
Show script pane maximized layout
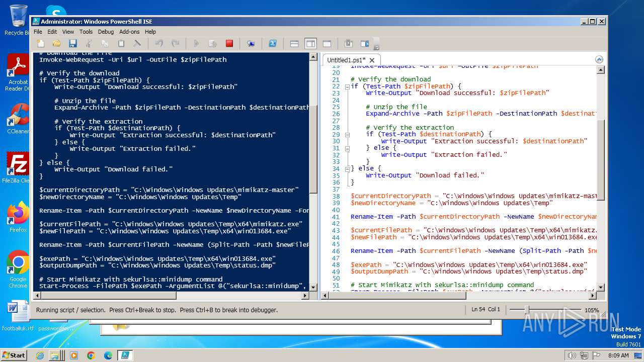point(327,44)
